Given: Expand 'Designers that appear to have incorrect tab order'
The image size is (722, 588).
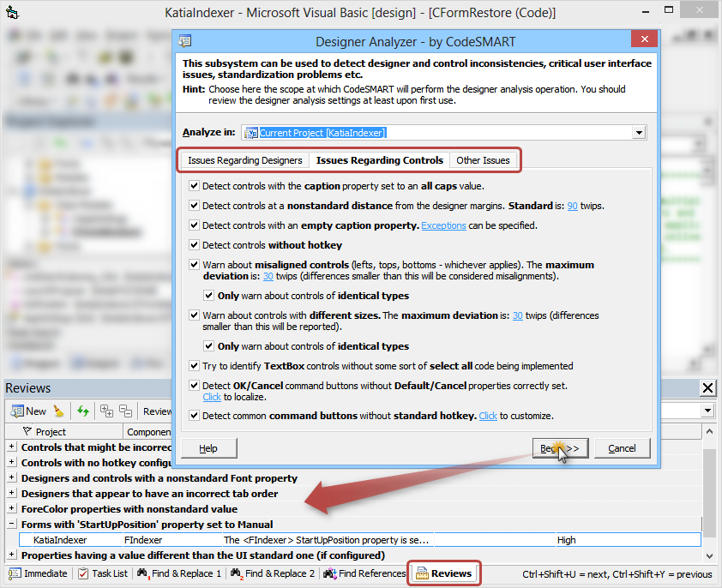Looking at the screenshot, I should tap(11, 493).
